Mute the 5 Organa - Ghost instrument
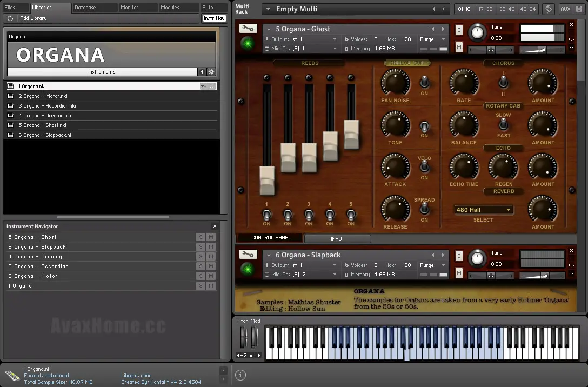Screen dimensions: 588x387 pyautogui.click(x=459, y=47)
